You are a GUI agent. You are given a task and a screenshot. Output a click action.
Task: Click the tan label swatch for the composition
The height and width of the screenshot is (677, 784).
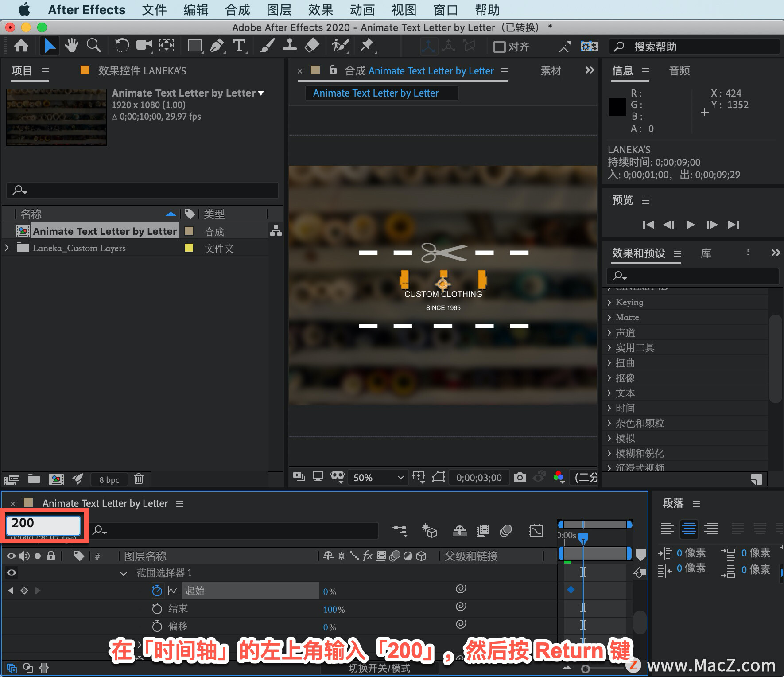click(189, 231)
